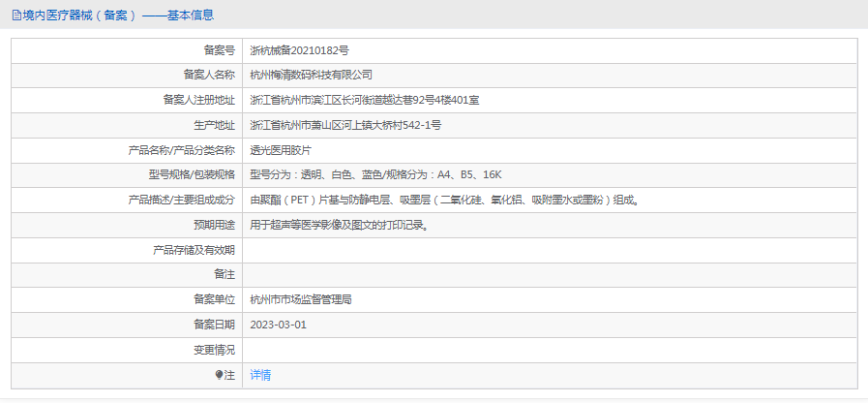The image size is (868, 403).
Task: Select the address containing 河上镇大桥村542-1号
Action: tap(345, 125)
